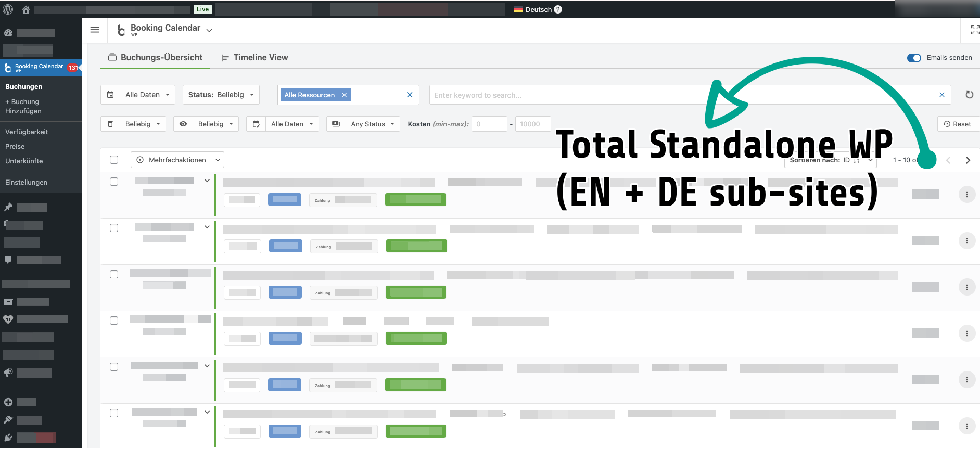Open the Beliebig dropdown with the trash icon
The image size is (980, 449).
point(133,124)
